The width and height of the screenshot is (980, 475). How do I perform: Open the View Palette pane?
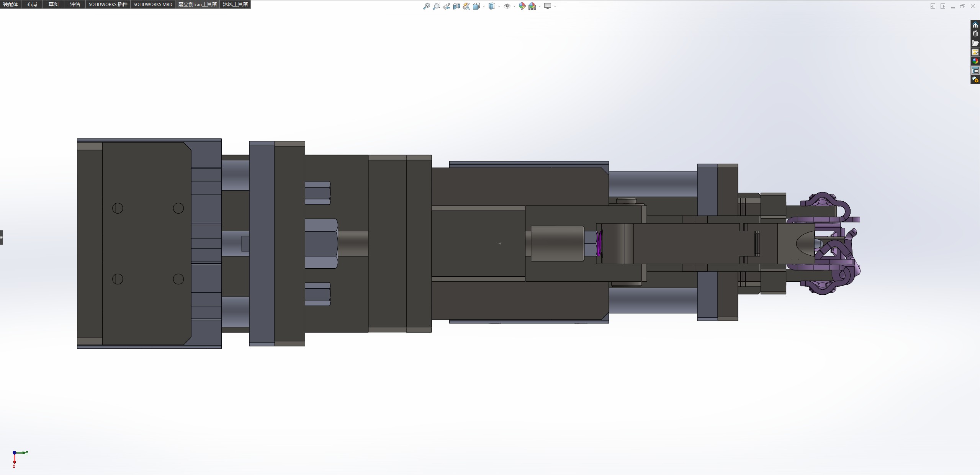[975, 52]
